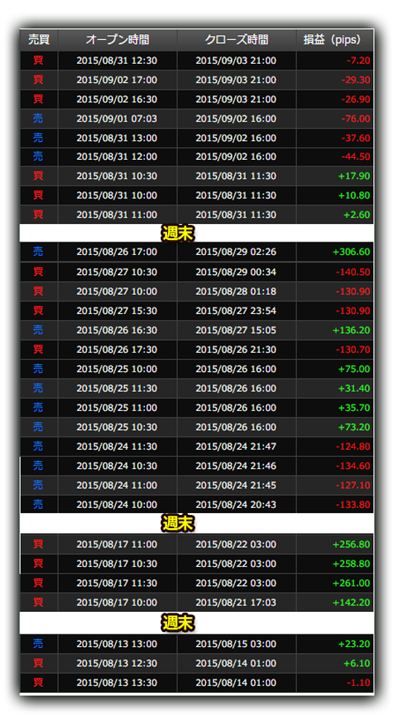Select the 買 icon for 2015/08/27 15:30 trade

tap(38, 311)
